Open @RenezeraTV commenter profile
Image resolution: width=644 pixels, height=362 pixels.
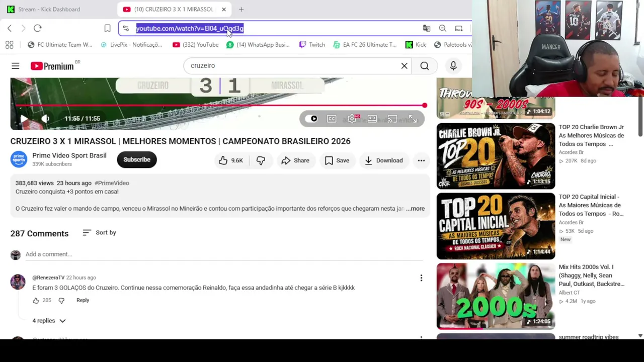[48, 278]
